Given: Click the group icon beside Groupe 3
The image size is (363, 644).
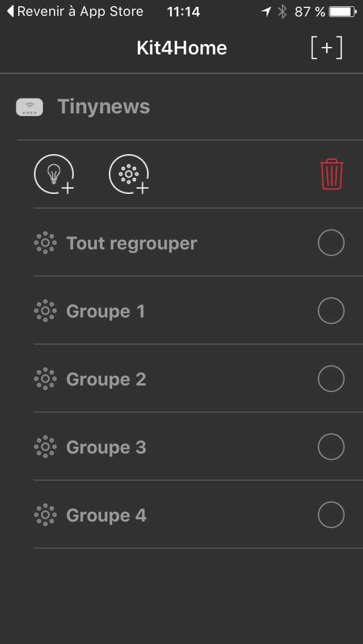Looking at the screenshot, I should [x=45, y=447].
